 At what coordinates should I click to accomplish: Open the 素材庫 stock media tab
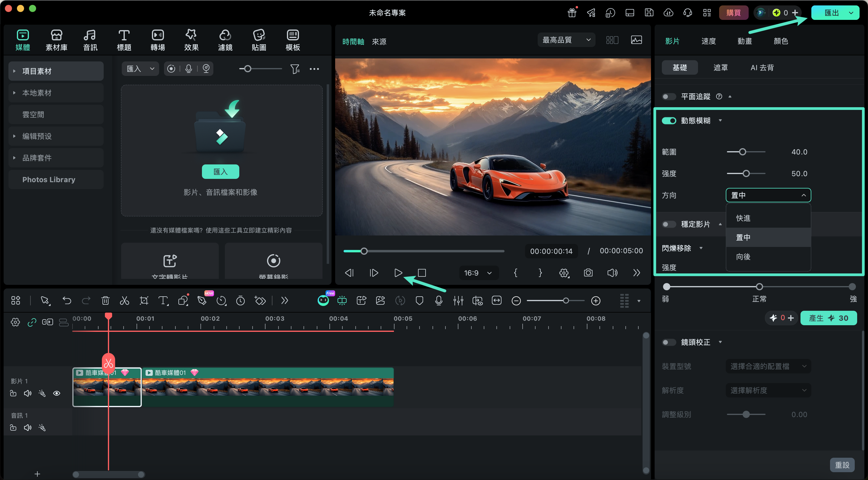coord(56,40)
